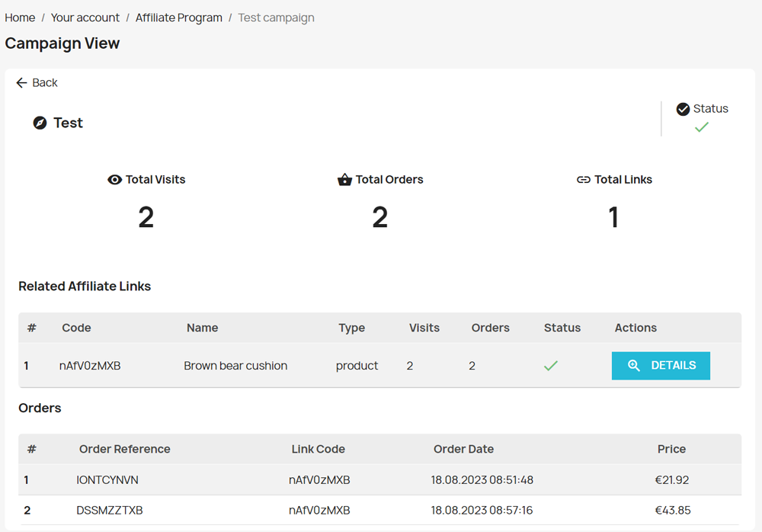Image resolution: width=762 pixels, height=532 pixels.
Task: Click the magnifier icon inside the DETAILS button
Action: tap(633, 366)
